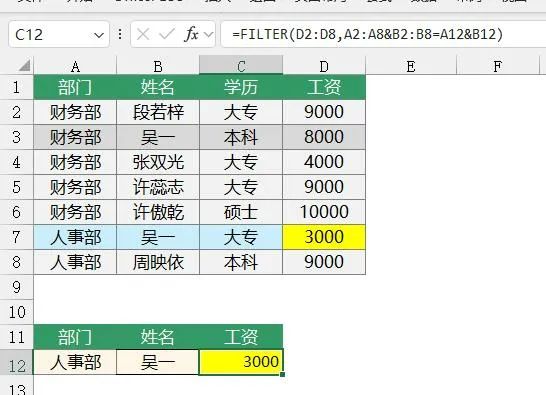The image size is (546, 395).
Task: Select lookup cell 吴一 in row 12
Action: click(x=158, y=362)
